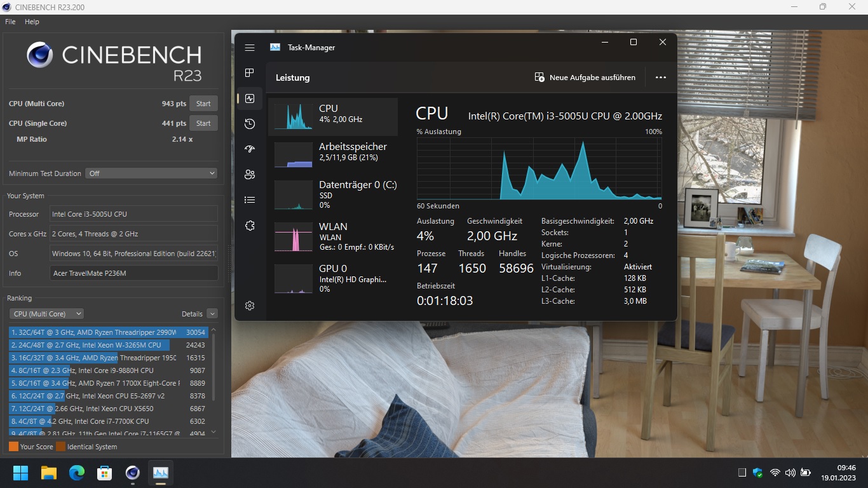
Task: Click Neue Aufgabe ausführen button
Action: click(585, 78)
